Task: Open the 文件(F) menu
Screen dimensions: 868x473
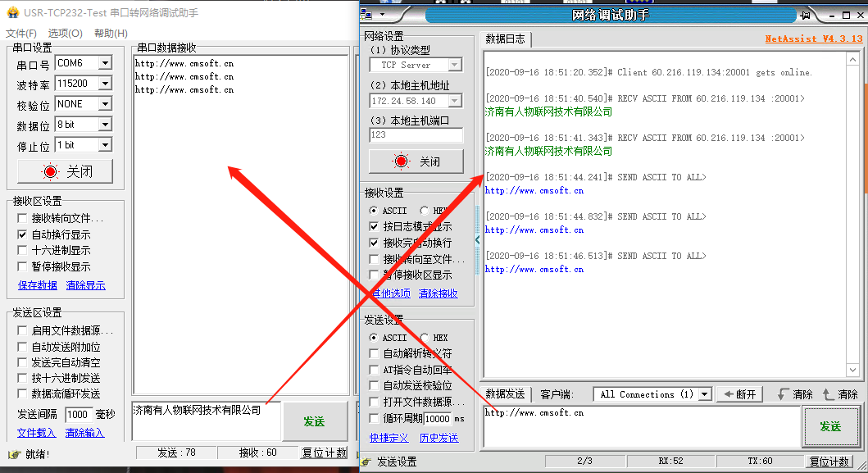Action: [21, 34]
